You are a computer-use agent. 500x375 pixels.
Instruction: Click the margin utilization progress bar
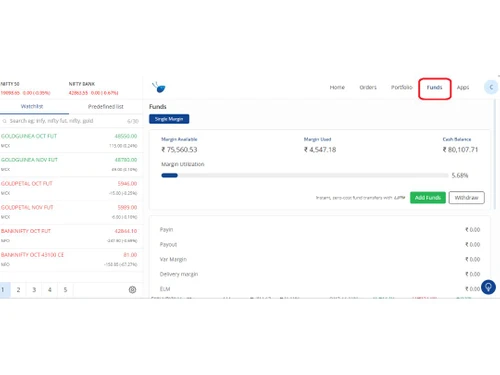tap(305, 175)
